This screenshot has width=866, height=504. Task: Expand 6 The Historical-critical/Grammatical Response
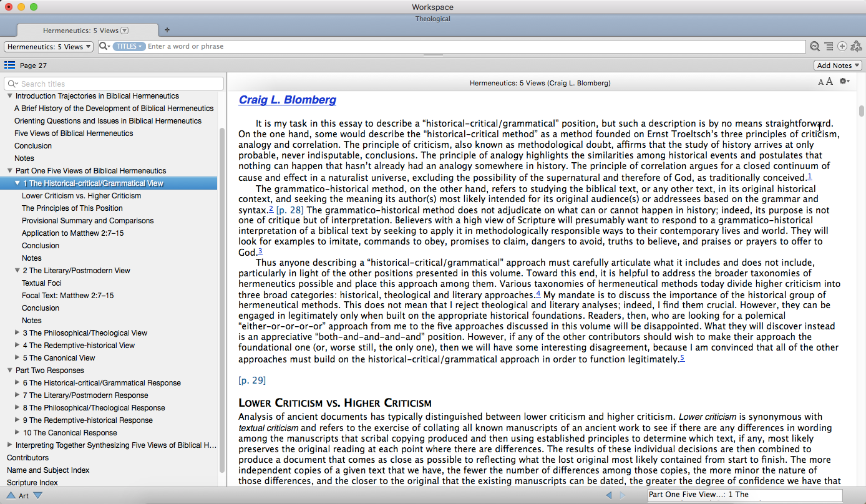(17, 383)
